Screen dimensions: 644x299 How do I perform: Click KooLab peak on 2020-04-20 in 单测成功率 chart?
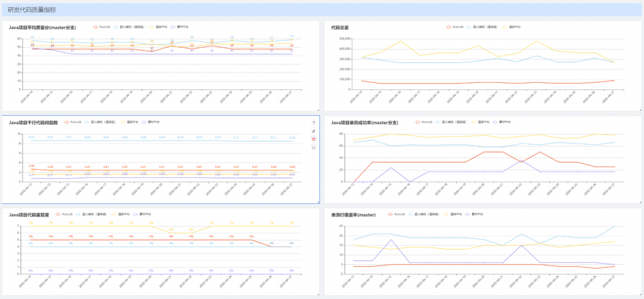(x=484, y=152)
